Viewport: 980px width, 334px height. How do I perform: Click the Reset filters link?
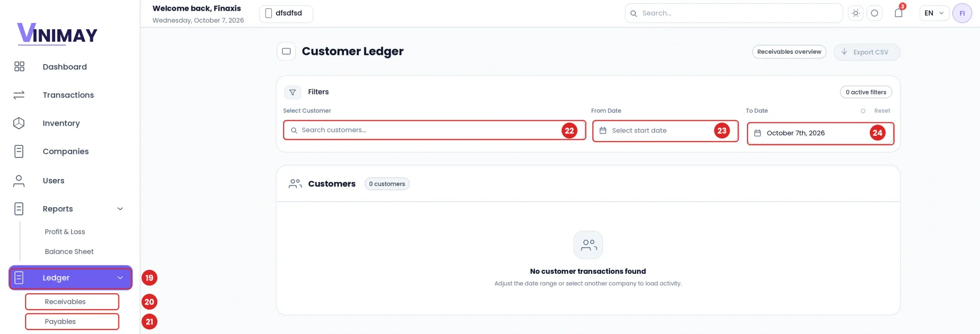point(882,111)
